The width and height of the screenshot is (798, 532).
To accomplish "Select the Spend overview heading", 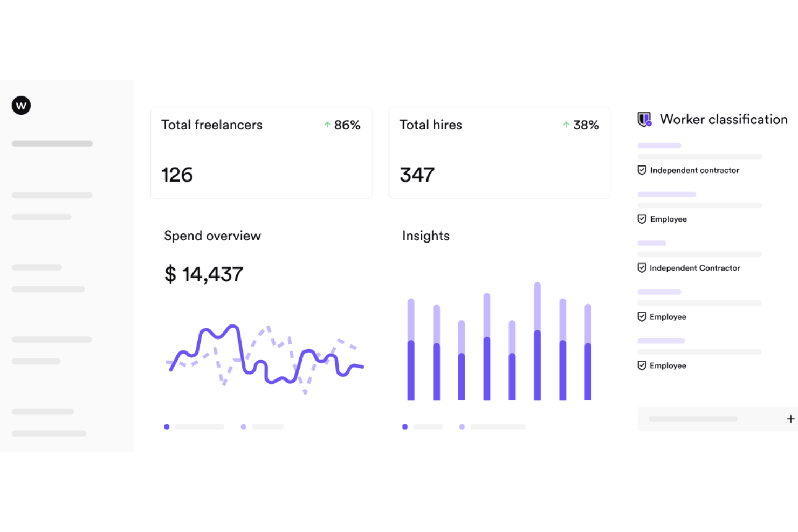I will tap(212, 236).
